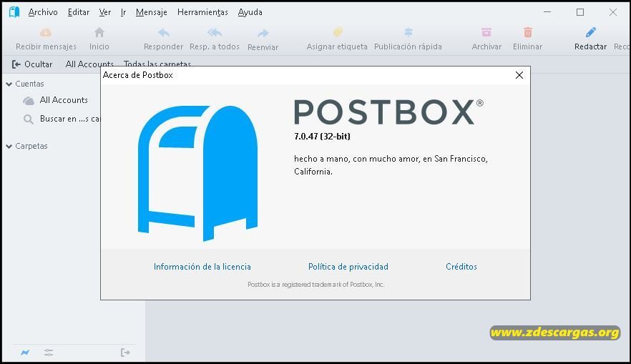Open the Créditos link

(461, 267)
